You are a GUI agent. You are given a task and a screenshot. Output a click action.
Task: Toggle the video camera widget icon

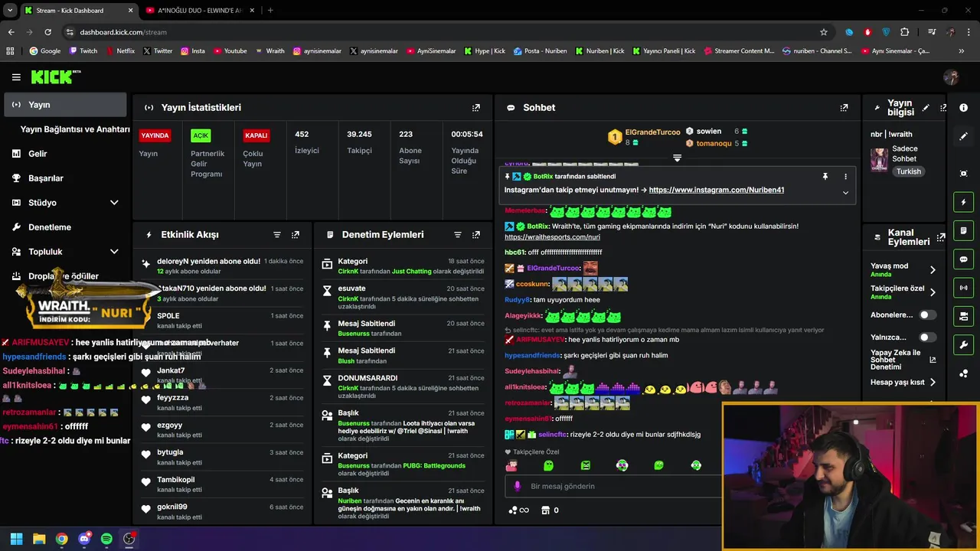[963, 316]
